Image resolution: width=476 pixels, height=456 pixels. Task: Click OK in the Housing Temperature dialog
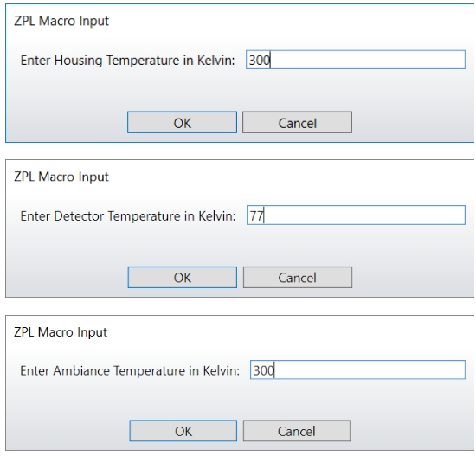pos(182,122)
